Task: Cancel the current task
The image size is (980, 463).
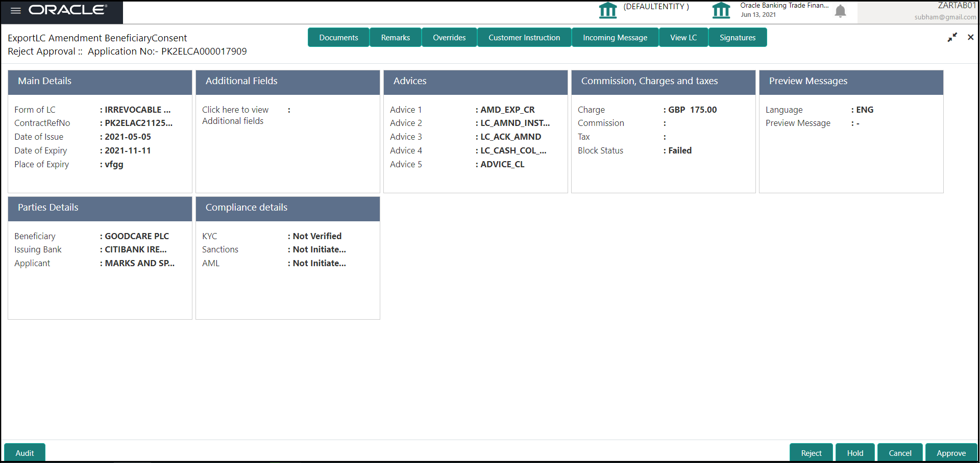Action: coord(899,453)
